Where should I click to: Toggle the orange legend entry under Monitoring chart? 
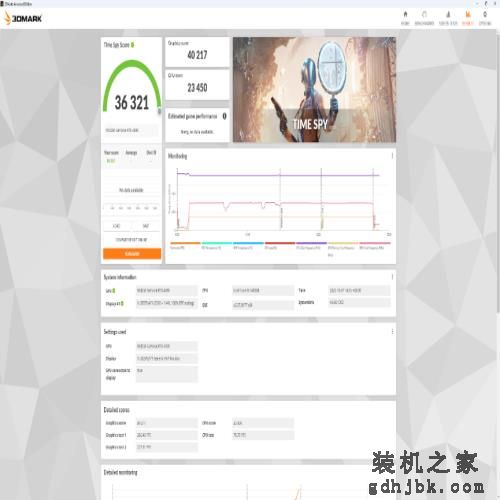(x=185, y=246)
